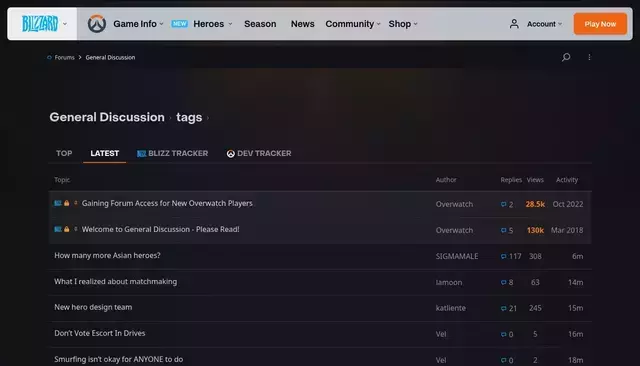Expand the Blizzard logo dropdown arrow

click(x=65, y=24)
